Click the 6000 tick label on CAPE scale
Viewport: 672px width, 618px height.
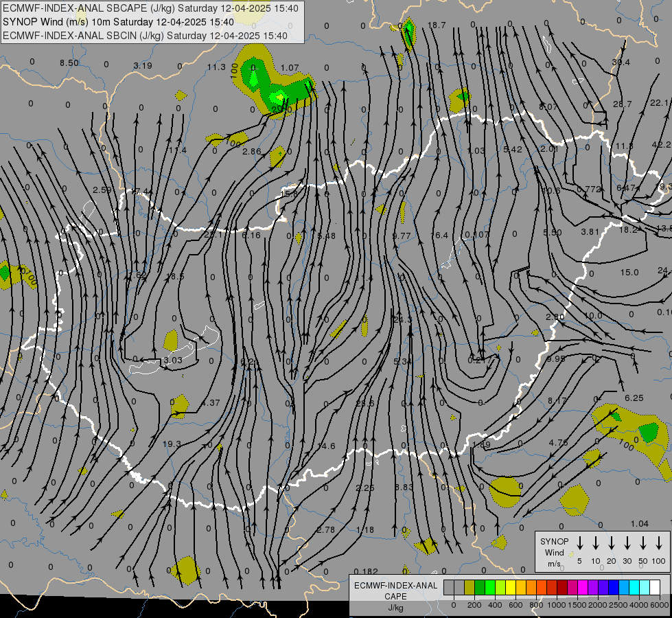[x=659, y=605]
